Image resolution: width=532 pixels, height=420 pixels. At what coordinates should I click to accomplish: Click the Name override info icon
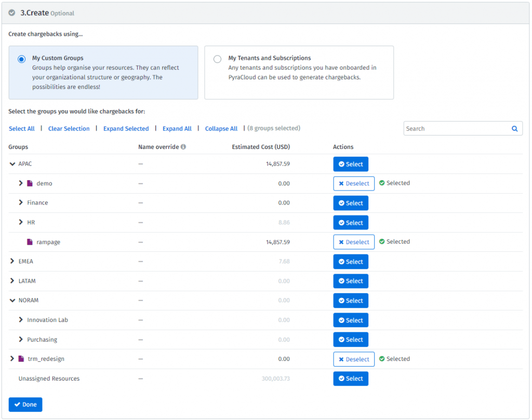click(183, 147)
